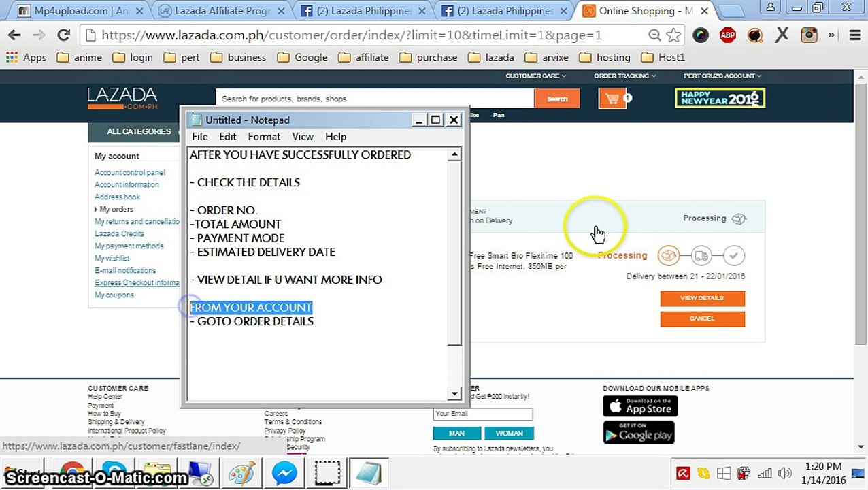Image resolution: width=868 pixels, height=490 pixels.
Task: Click the package icon beside the Processing header
Action: tap(739, 218)
